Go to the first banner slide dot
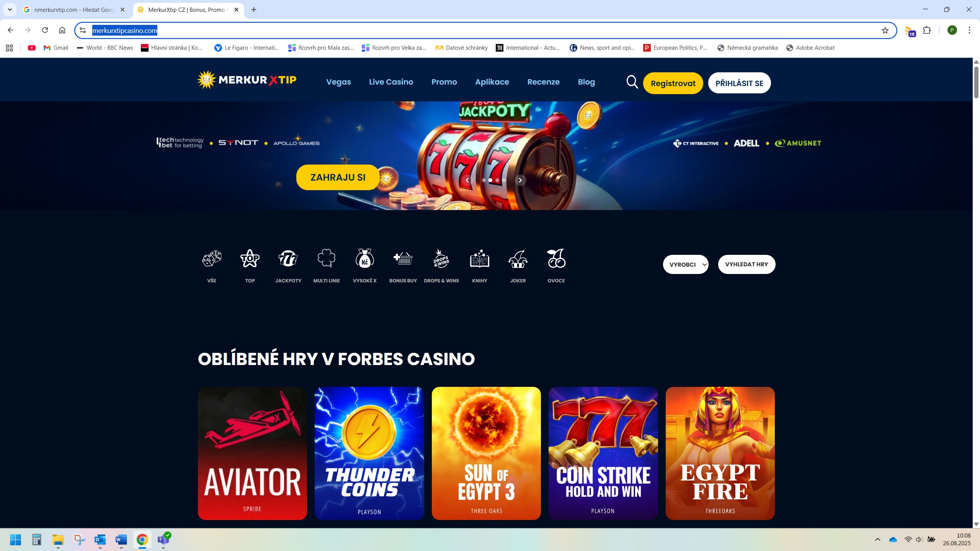The height and width of the screenshot is (551, 980). point(483,180)
